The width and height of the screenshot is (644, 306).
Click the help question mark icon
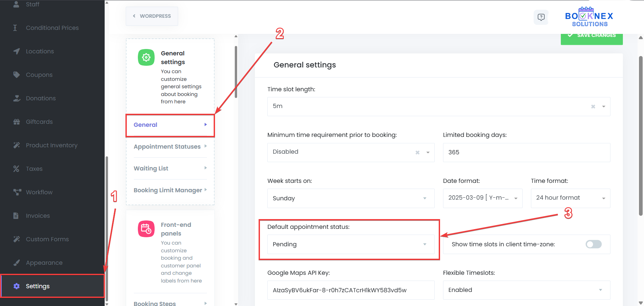(x=541, y=17)
